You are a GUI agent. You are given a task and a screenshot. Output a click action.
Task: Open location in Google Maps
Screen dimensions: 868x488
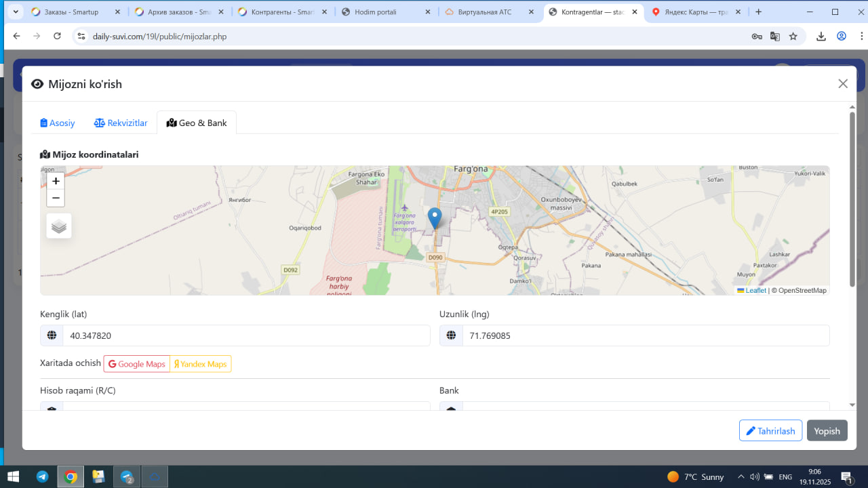click(136, 364)
